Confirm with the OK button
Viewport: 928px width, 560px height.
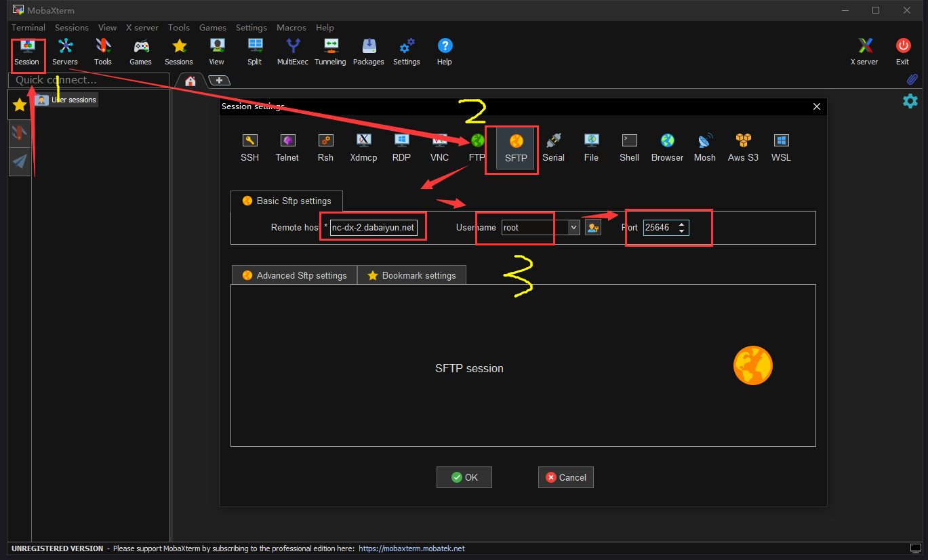[464, 477]
